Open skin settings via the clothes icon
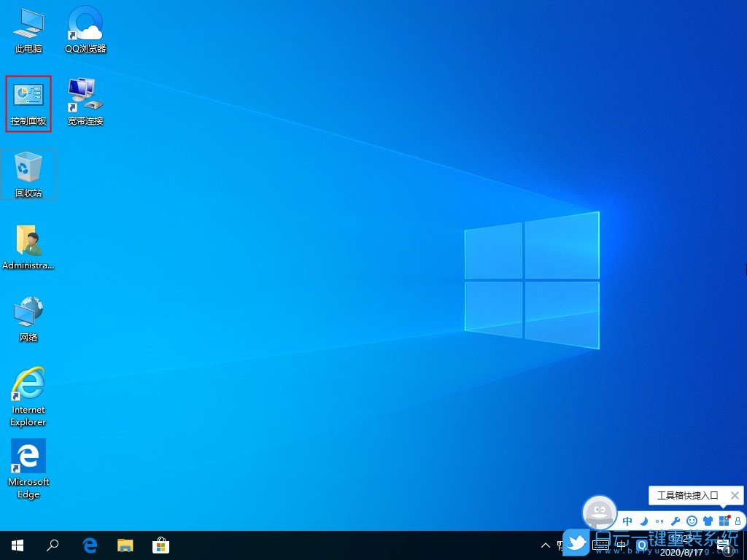 (708, 521)
